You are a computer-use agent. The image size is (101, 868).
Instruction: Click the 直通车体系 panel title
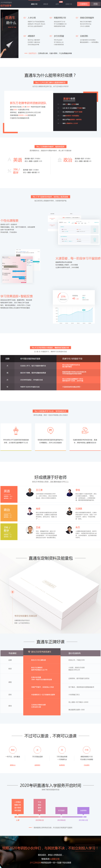69,99
